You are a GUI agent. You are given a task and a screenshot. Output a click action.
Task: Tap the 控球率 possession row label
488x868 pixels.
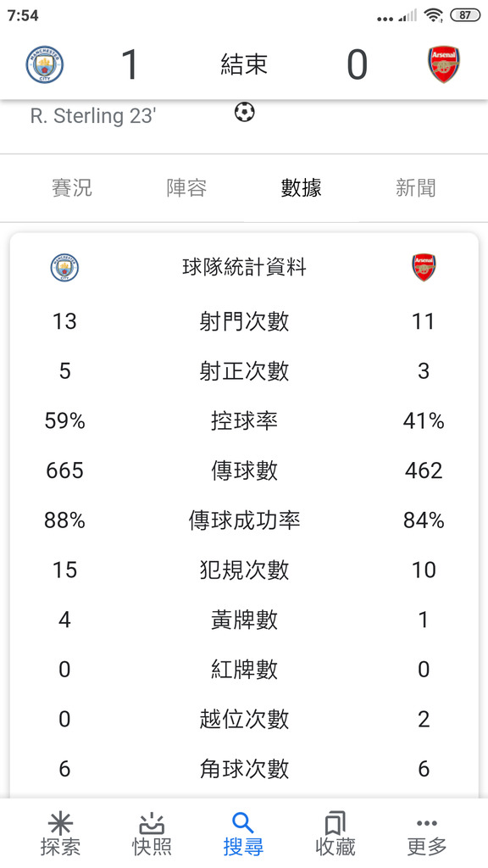[x=244, y=421]
